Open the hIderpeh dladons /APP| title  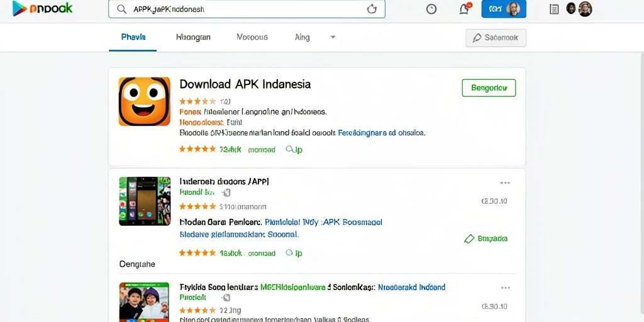225,181
